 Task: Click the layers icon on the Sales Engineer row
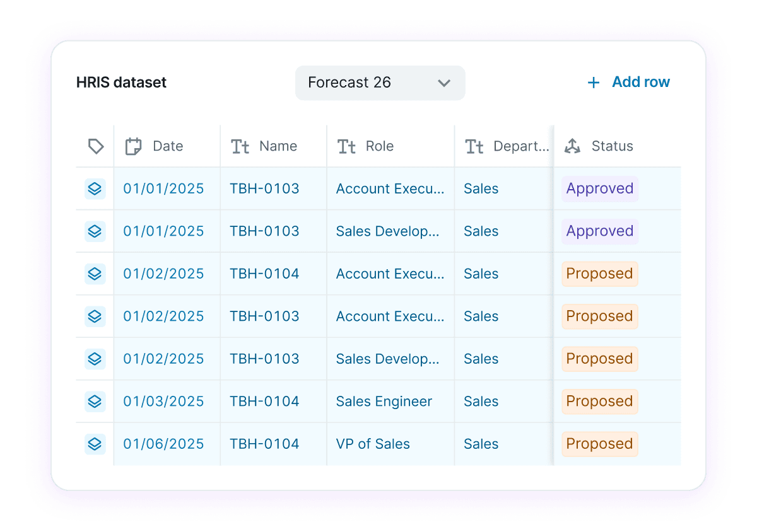click(x=95, y=402)
